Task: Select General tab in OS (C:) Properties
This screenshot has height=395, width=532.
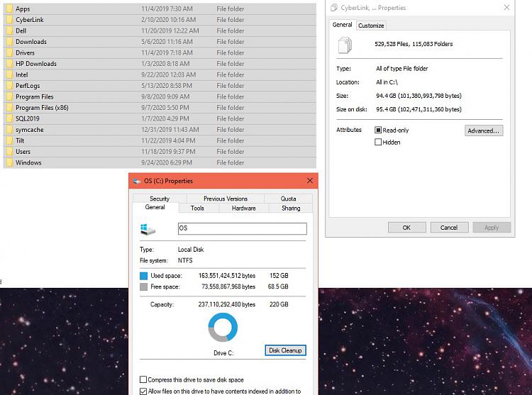Action: 155,207
